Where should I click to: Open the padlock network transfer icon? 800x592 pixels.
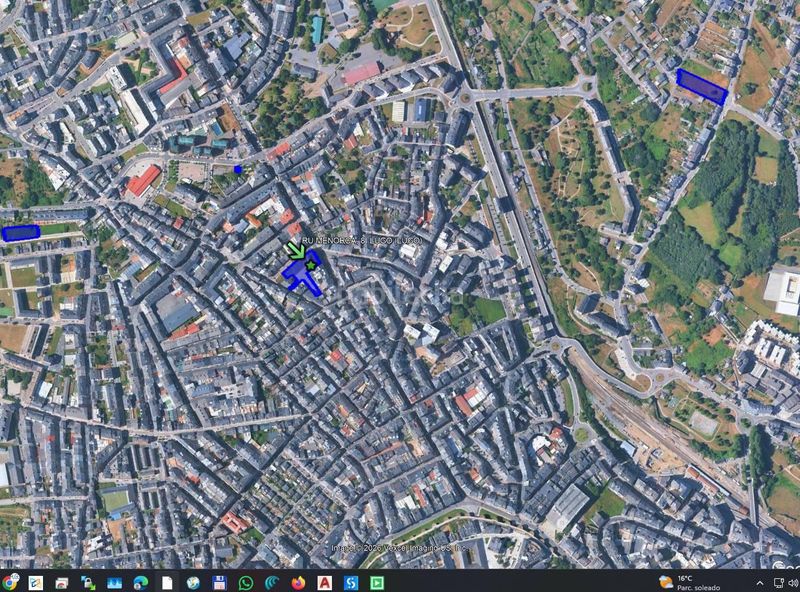(88, 582)
